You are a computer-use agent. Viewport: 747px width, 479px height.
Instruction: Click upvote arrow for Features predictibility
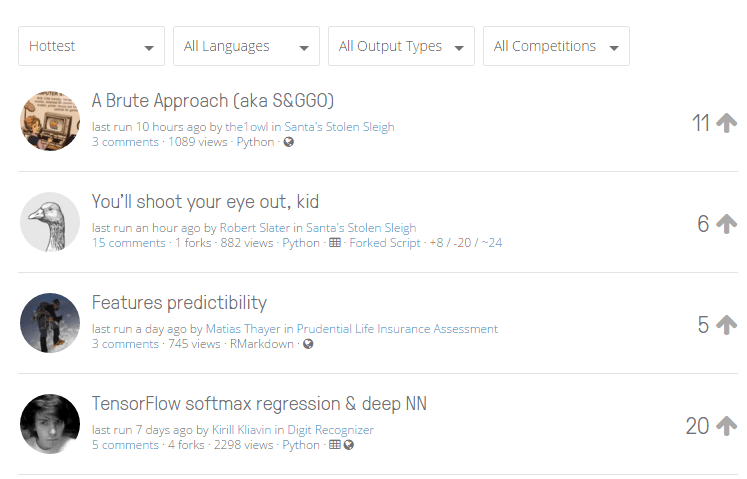tap(727, 325)
